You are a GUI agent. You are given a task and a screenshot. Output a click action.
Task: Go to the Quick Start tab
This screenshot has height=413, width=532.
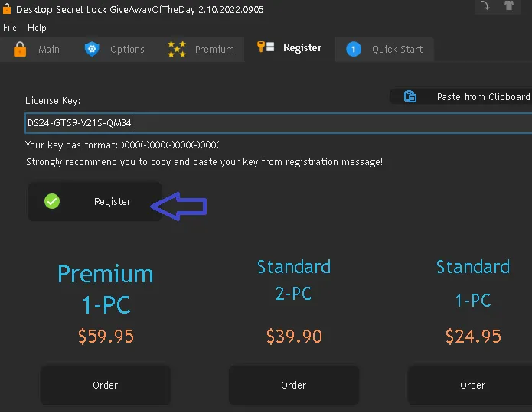click(395, 49)
